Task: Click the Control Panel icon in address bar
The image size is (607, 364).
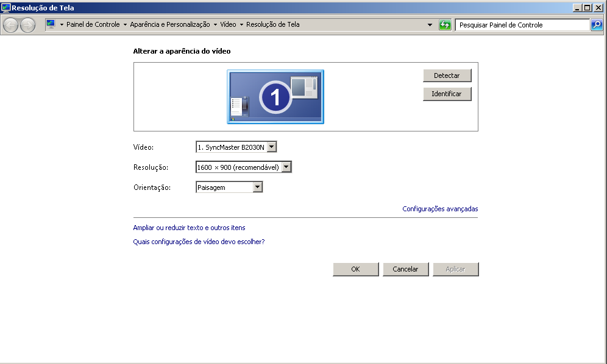Action: [51, 24]
